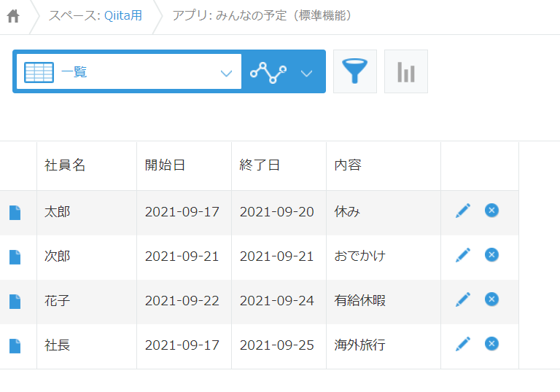Open the bar chart aggregation button
560x392 pixels.
coord(406,71)
